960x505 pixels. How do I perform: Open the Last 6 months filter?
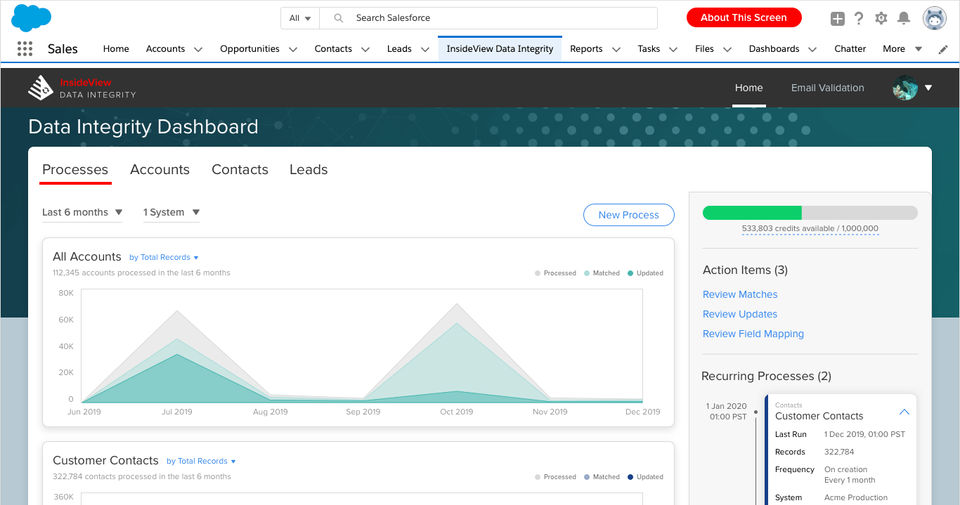tap(82, 212)
